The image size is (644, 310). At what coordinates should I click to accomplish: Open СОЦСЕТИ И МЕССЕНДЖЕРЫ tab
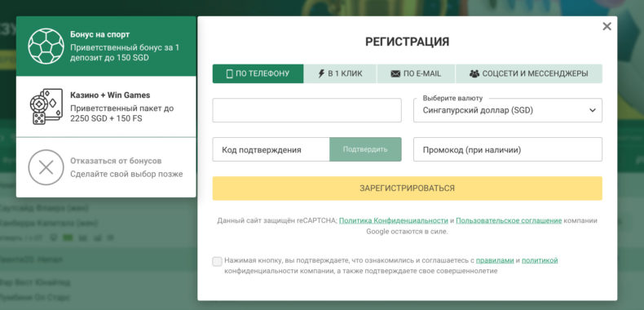click(529, 73)
